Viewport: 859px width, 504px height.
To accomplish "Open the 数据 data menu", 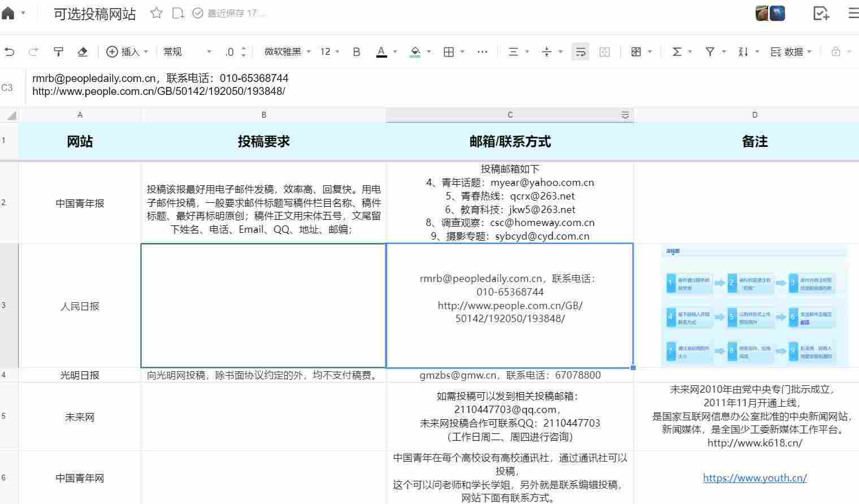I will 791,52.
